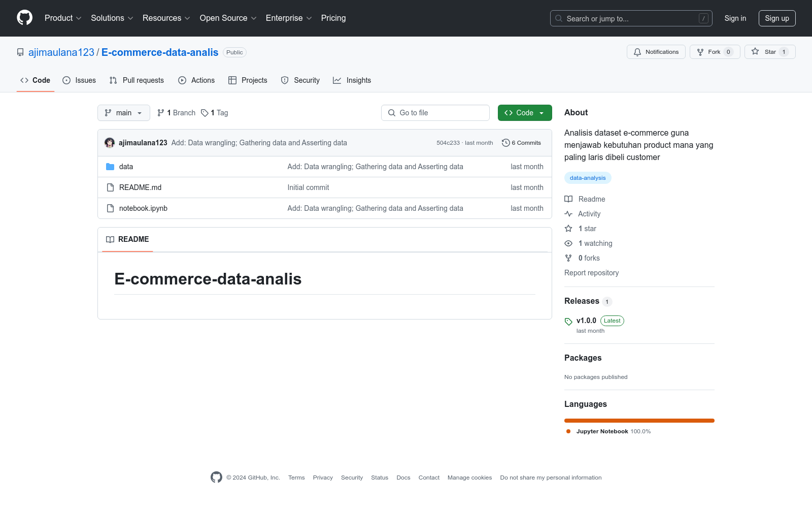812x508 pixels.
Task: Open the Resources dropdown
Action: tap(166, 18)
